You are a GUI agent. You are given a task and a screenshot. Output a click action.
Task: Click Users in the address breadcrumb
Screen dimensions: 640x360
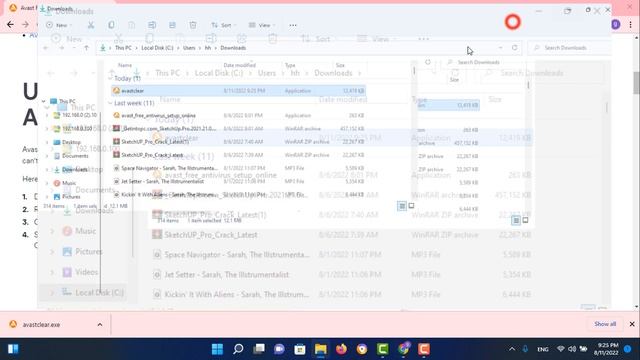pos(189,48)
